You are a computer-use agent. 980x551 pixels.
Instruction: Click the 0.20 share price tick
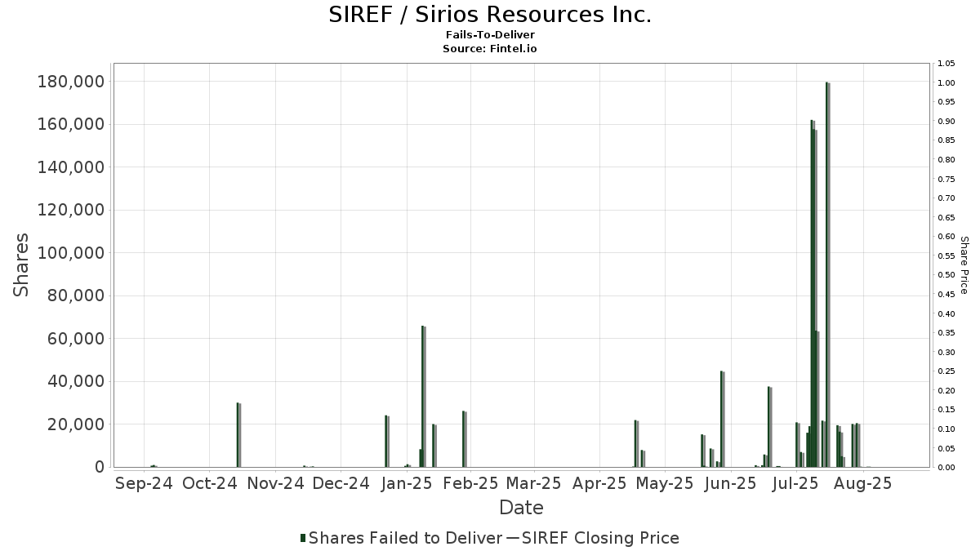click(x=947, y=391)
